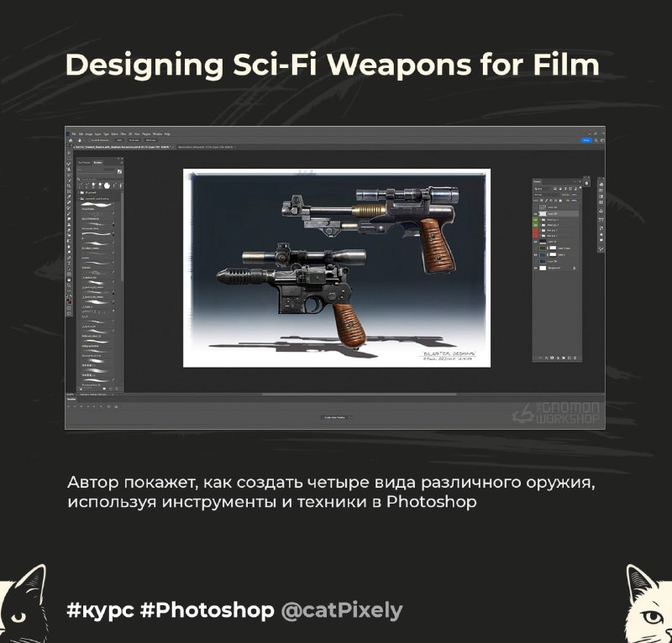Screen dimensions: 672x643
Task: Open the Help menu
Action: tap(167, 134)
